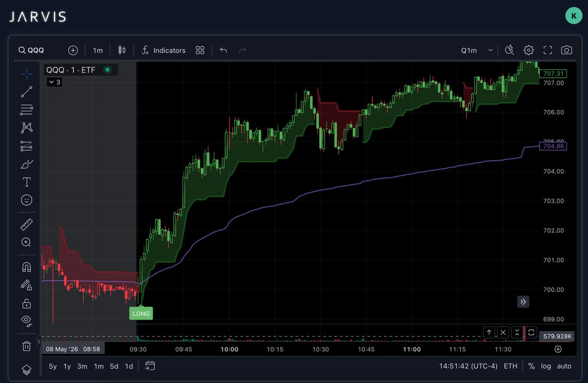This screenshot has height=383, width=588.
Task: Enter fullscreen chart mode
Action: pyautogui.click(x=548, y=50)
